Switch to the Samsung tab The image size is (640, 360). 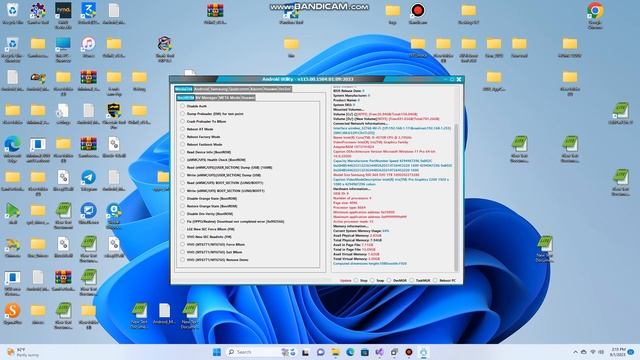pyautogui.click(x=218, y=89)
